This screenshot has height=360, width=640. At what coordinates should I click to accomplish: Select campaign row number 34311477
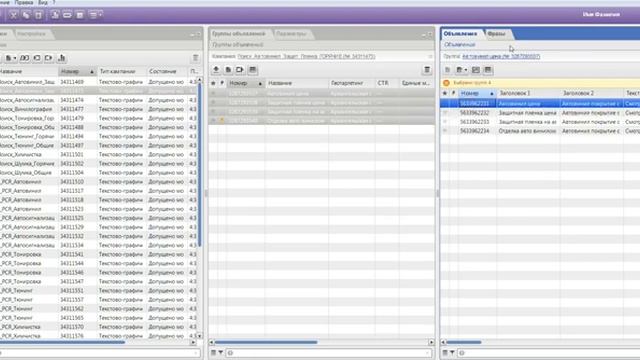(x=98, y=109)
